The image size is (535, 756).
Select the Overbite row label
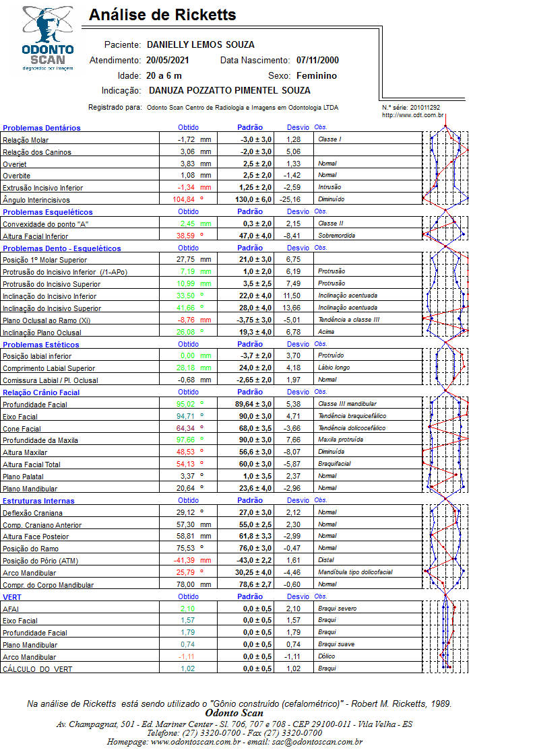tap(16, 176)
